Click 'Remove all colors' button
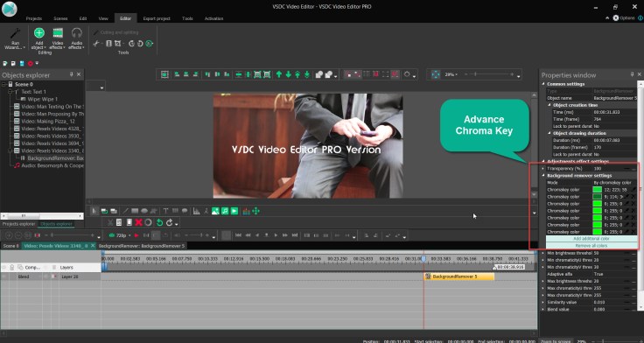 591,246
